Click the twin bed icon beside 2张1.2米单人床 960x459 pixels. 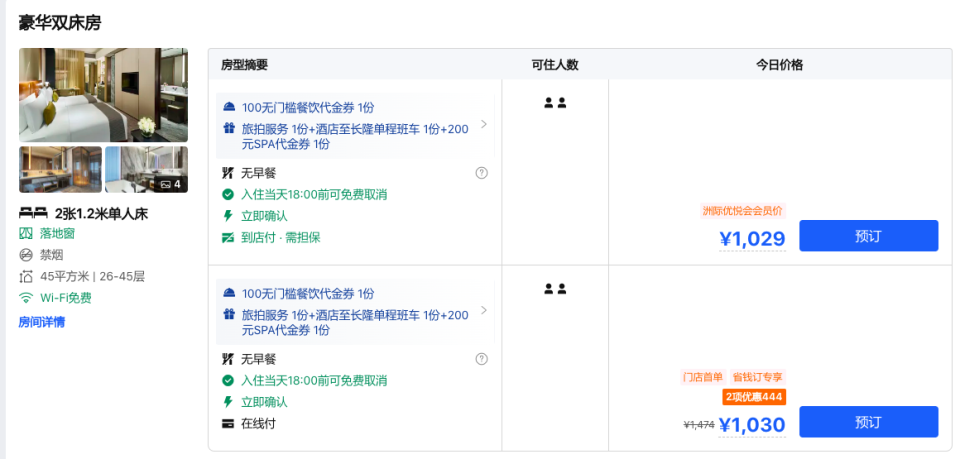click(34, 213)
